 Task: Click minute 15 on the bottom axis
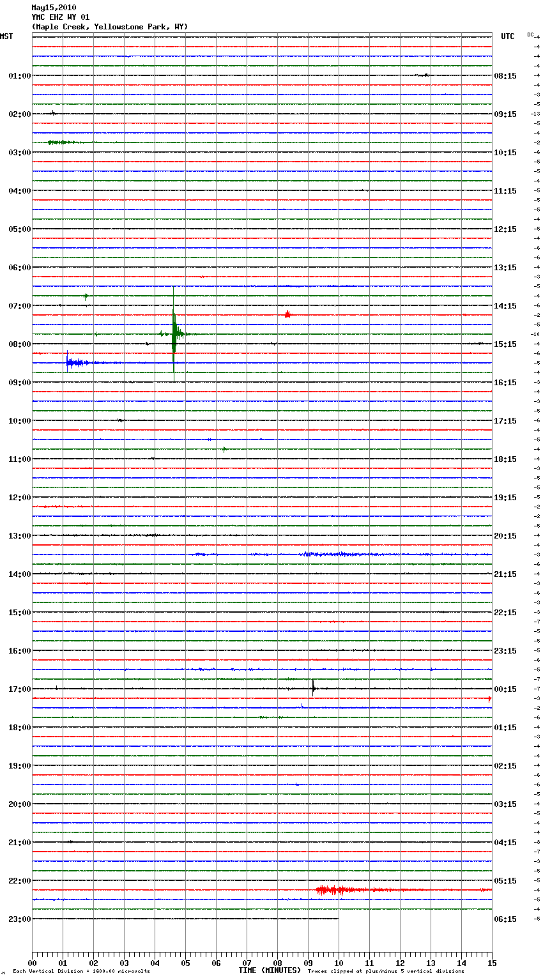(492, 963)
